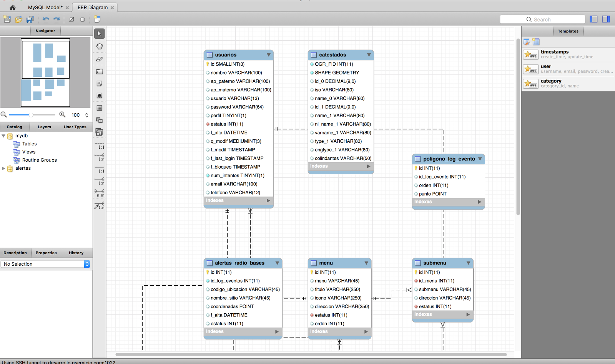Click the Undo arrow in toolbar
Viewport: 615px width, 364px height.
click(x=45, y=19)
